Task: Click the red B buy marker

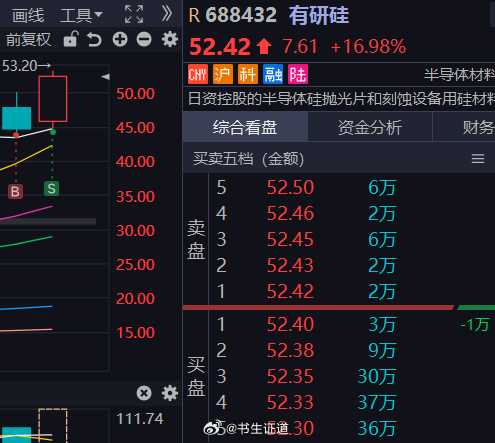Action: click(15, 192)
